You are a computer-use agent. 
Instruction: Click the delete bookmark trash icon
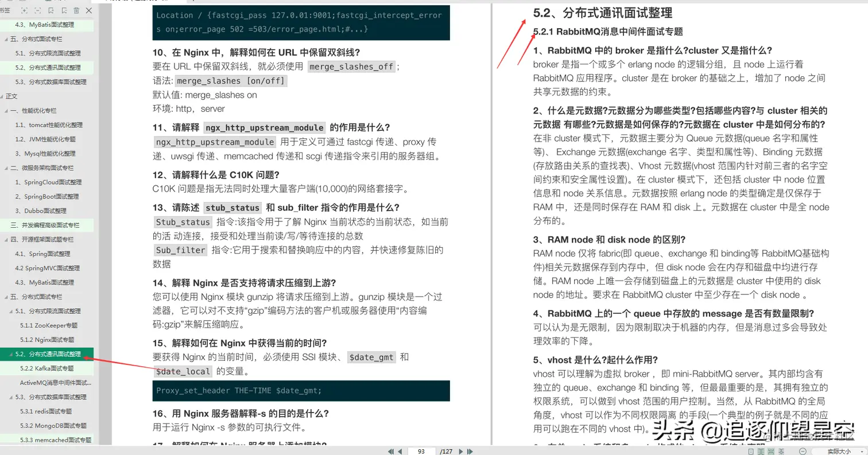(x=76, y=10)
